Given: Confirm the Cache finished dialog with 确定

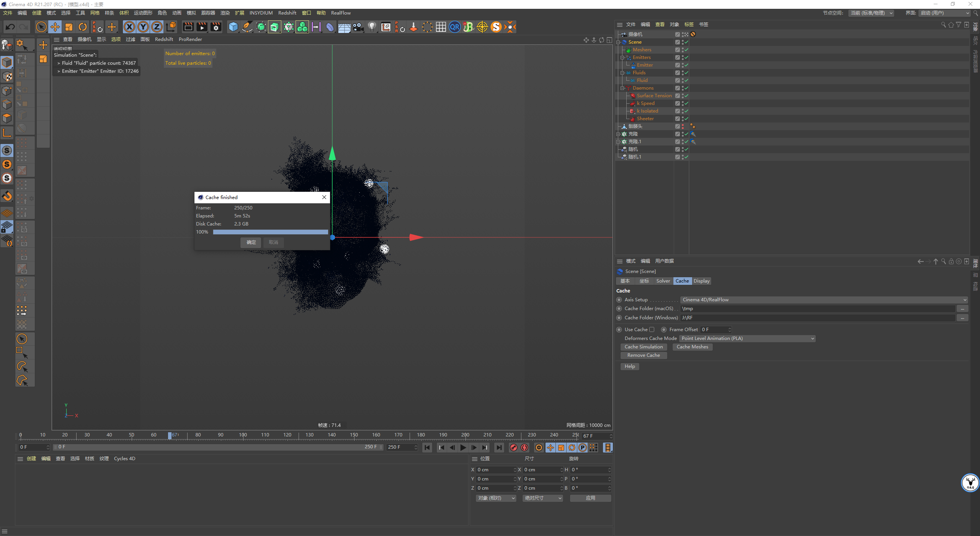Looking at the screenshot, I should [x=251, y=242].
